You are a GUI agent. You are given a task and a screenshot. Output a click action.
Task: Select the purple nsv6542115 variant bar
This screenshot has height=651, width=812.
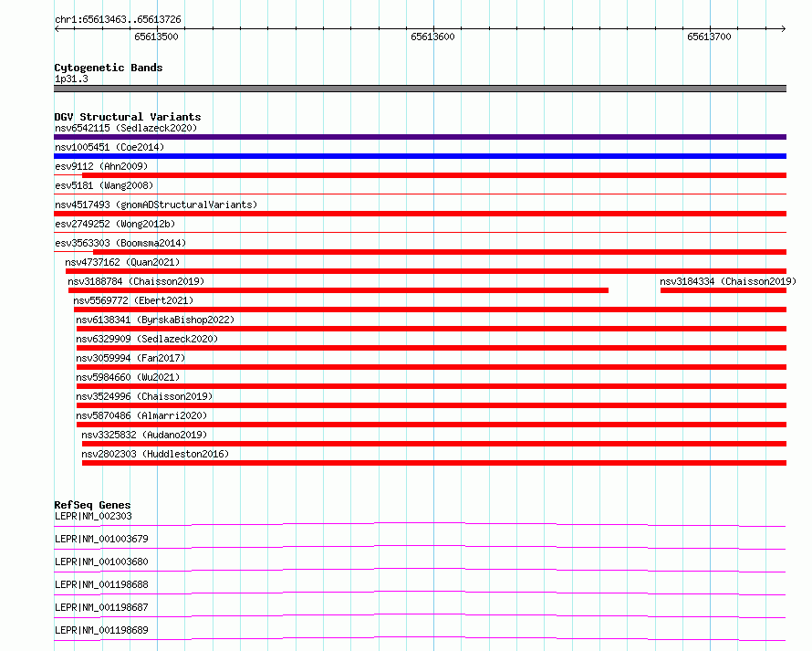click(420, 137)
